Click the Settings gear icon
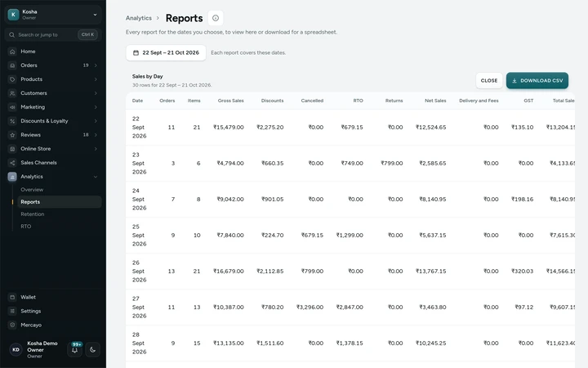The width and height of the screenshot is (588, 368). 12,311
